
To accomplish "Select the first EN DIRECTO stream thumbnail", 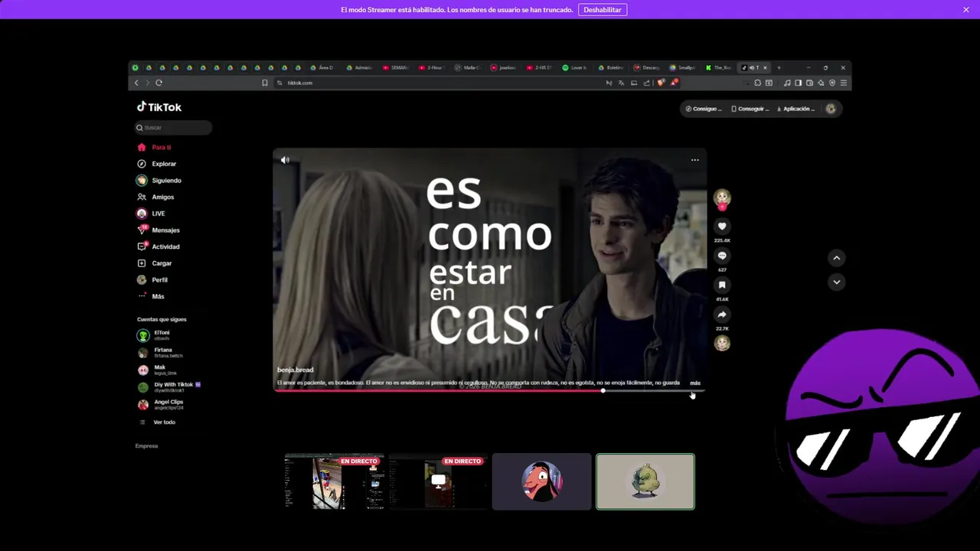I will 334,481.
